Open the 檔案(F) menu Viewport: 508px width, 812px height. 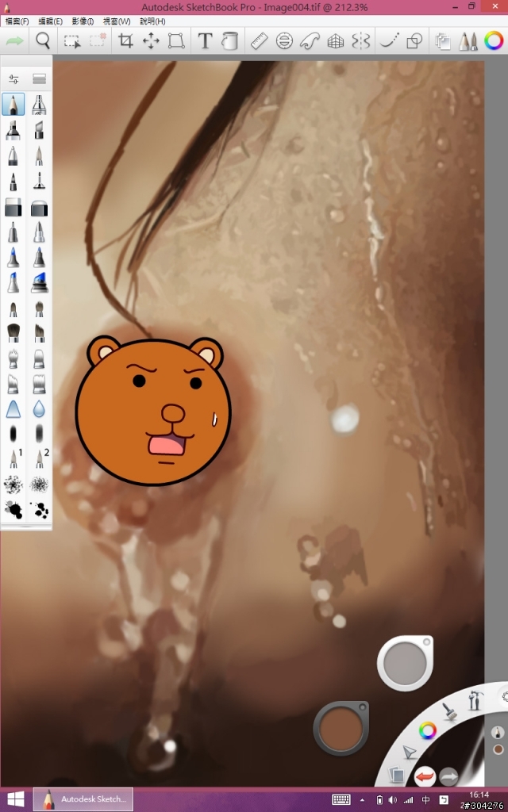(17, 21)
